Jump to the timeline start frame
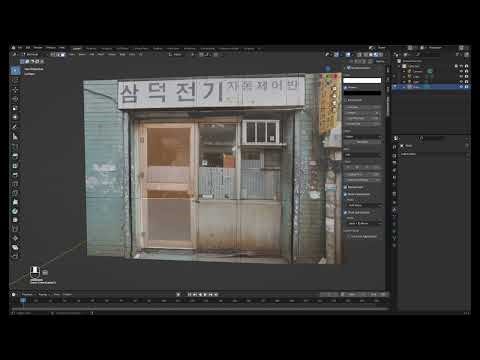Viewport: 480px width, 360px height. point(189,295)
